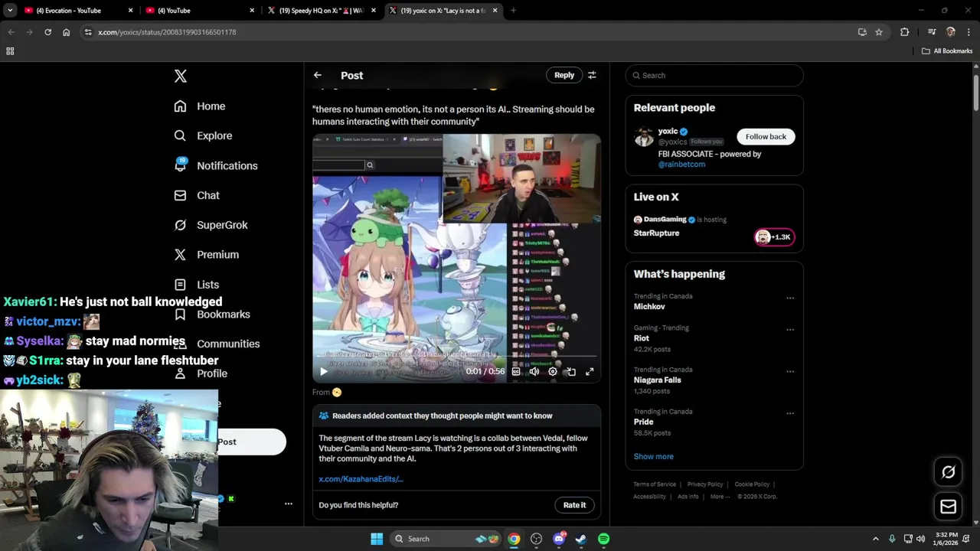Viewport: 980px width, 551px height.
Task: Open yoxic profile avatar in Relevant people
Action: click(644, 137)
